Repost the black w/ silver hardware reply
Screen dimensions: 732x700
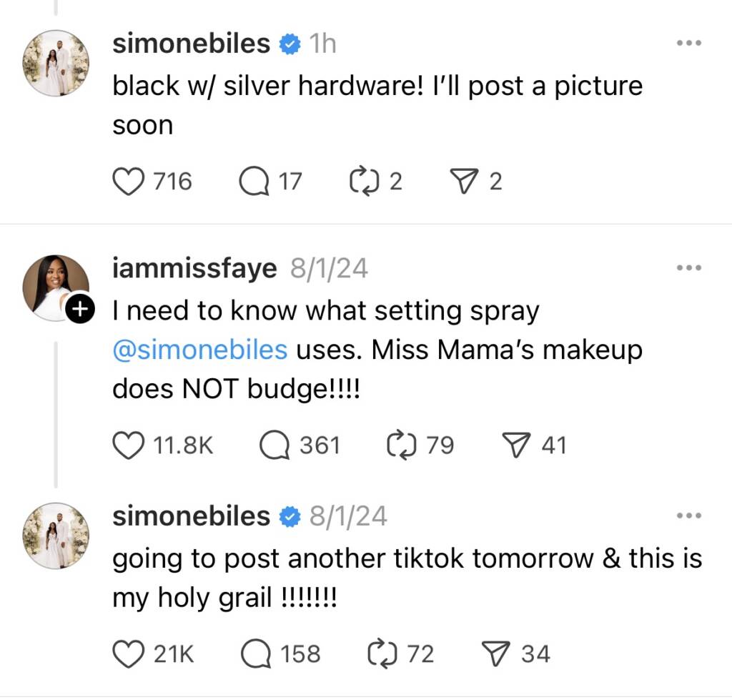[x=363, y=182]
